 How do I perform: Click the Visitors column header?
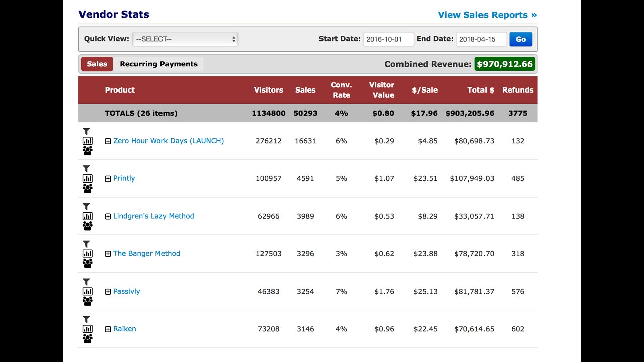[x=268, y=90]
